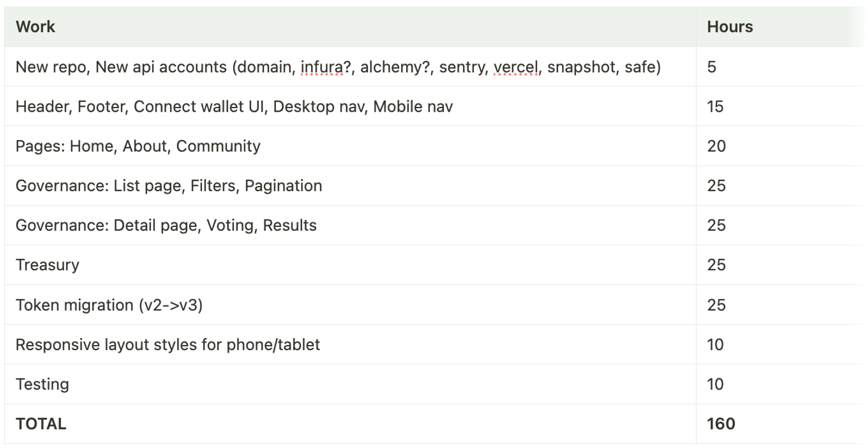868x448 pixels.
Task: Click the Treasury cell
Action: (x=350, y=265)
